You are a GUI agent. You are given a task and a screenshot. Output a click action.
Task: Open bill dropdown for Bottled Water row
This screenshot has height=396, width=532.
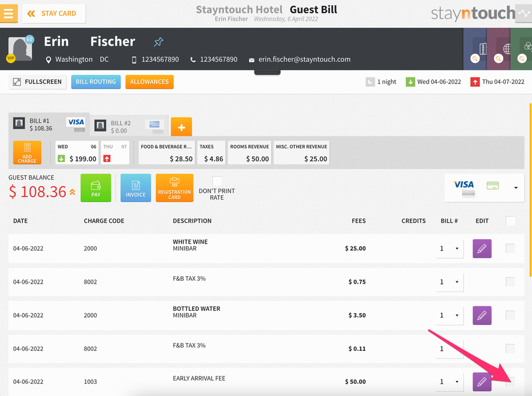pyautogui.click(x=449, y=316)
